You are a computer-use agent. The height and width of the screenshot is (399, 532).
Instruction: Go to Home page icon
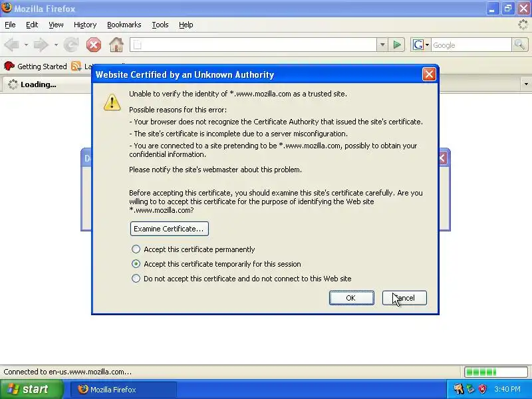pyautogui.click(x=116, y=45)
